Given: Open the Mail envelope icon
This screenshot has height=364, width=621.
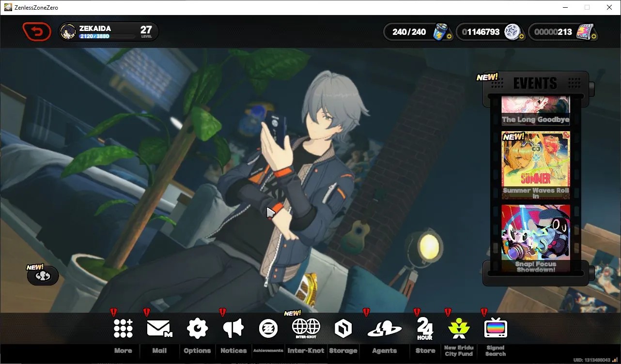Looking at the screenshot, I should point(159,328).
